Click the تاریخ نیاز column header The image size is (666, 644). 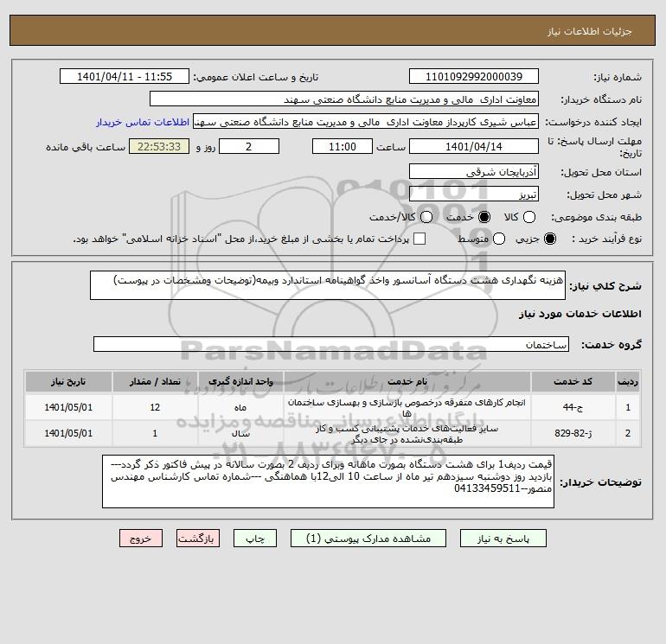click(68, 381)
